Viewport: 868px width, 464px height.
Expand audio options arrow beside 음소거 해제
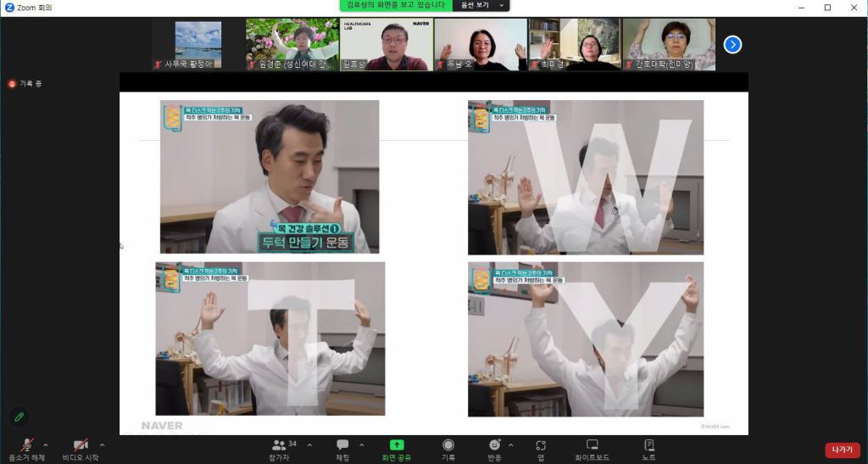tap(46, 444)
